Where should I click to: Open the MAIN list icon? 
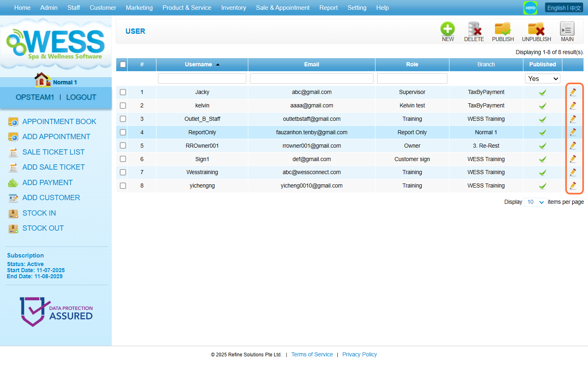(x=567, y=29)
